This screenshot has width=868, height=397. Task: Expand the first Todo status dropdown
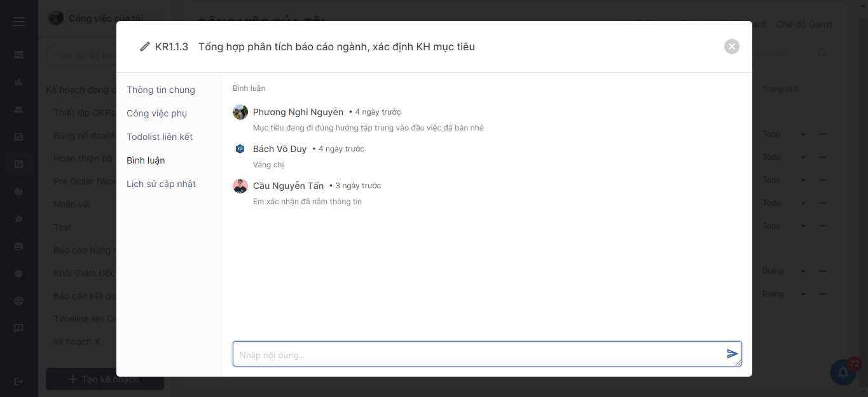tap(803, 134)
